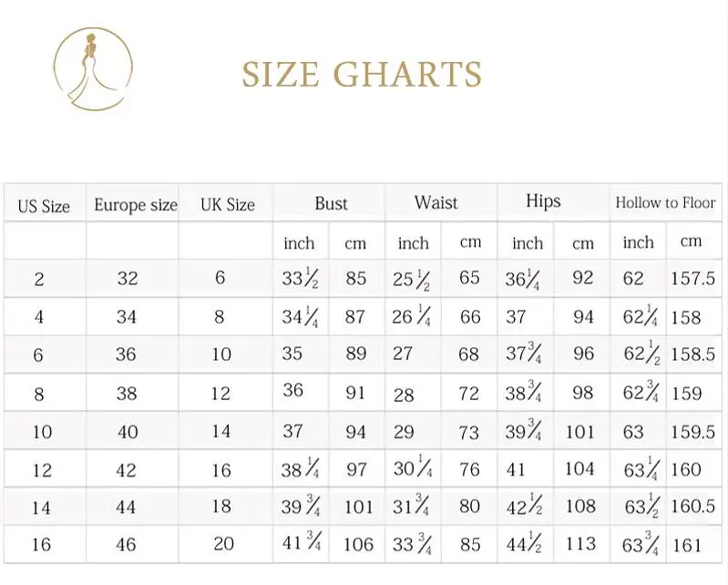Select Europe size 38 cell

(127, 394)
